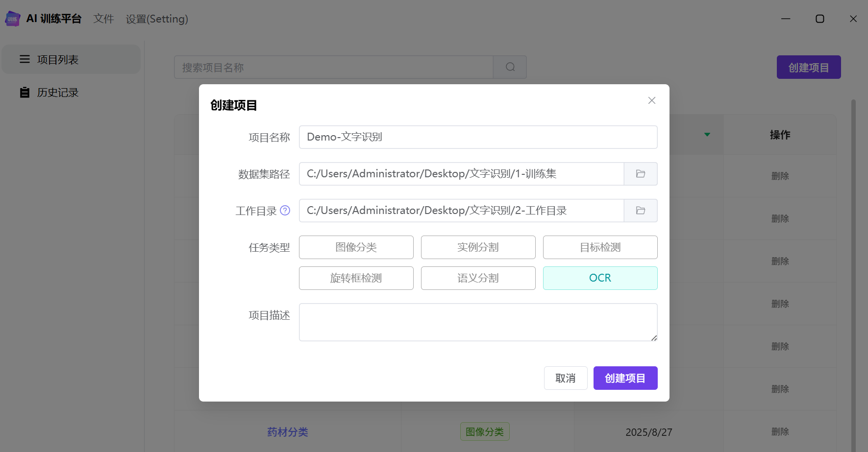Click the help icon beside 工作目录
Image resolution: width=868 pixels, height=452 pixels.
pyautogui.click(x=285, y=211)
